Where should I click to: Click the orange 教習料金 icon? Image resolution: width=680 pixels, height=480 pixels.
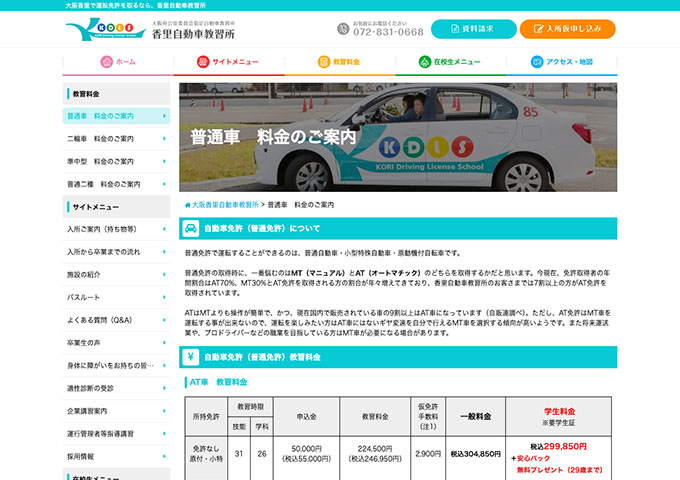(324, 62)
